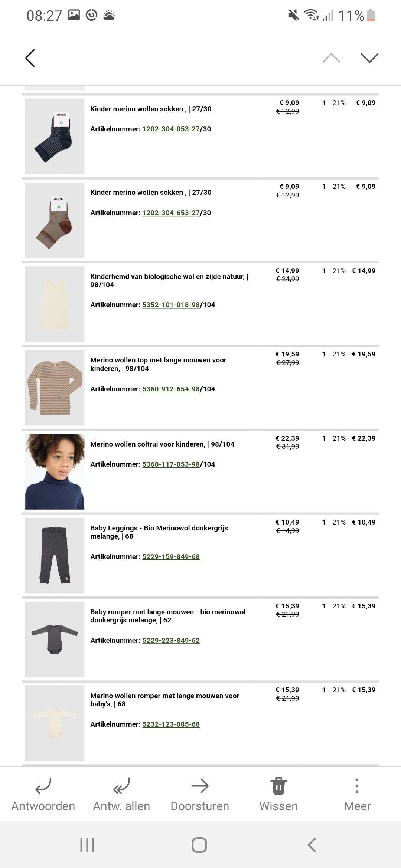Screen dimensions: 401x868
Task: Tap the navy turtleneck child photo
Action: click(55, 472)
